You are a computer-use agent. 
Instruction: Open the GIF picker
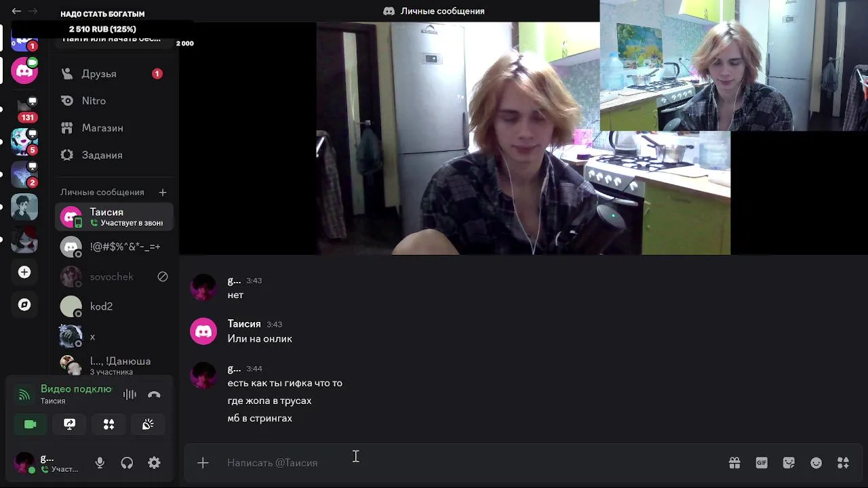[762, 463]
